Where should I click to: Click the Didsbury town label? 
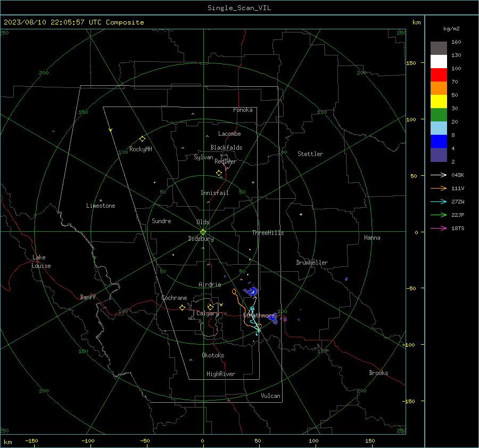[x=201, y=239]
